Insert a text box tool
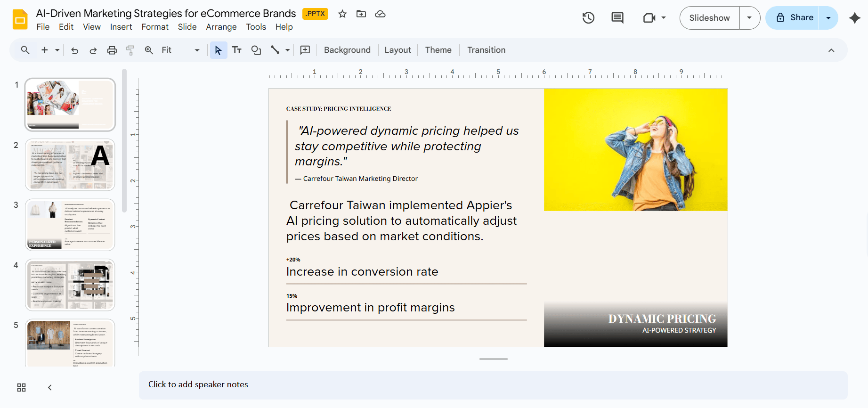 click(237, 50)
